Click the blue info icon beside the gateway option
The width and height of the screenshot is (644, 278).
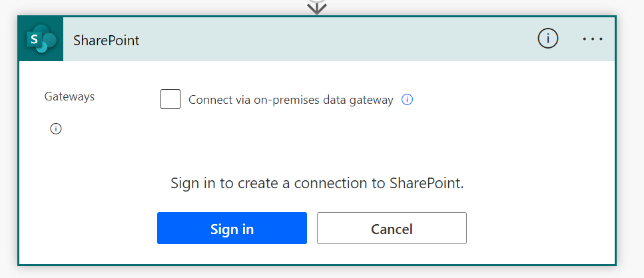408,100
